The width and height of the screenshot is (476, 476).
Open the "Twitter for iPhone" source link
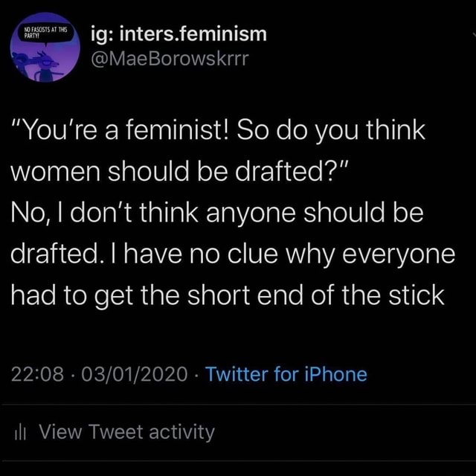[x=286, y=373]
